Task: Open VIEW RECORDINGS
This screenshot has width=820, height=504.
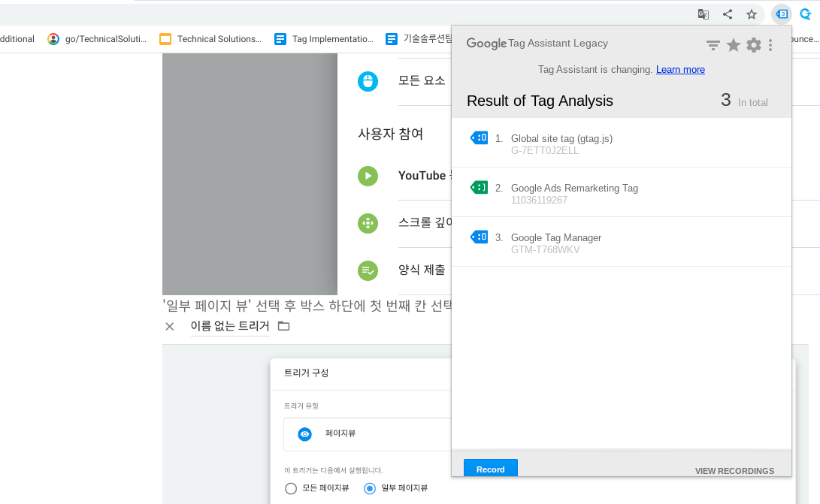Action: click(734, 471)
